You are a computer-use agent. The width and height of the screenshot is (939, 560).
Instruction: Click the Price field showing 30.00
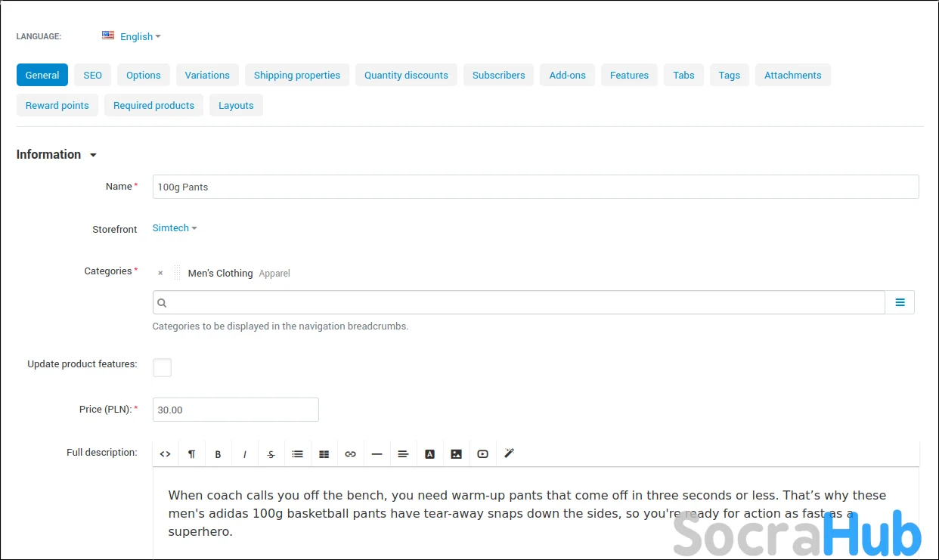[236, 410]
